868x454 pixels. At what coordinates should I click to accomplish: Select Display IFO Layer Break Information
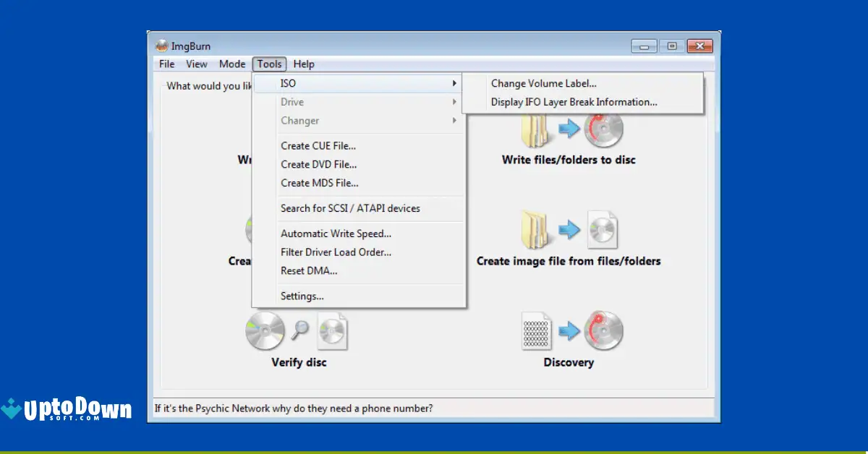(574, 102)
